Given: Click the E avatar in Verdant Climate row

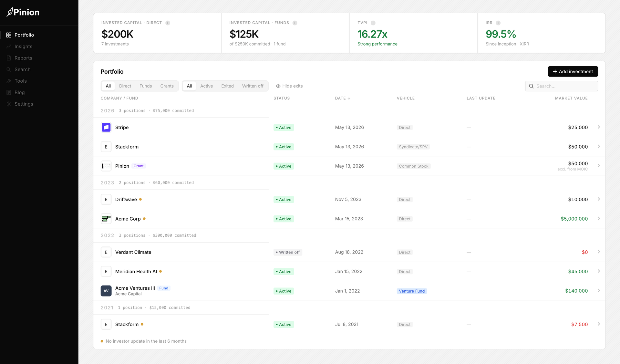Looking at the screenshot, I should (x=106, y=252).
